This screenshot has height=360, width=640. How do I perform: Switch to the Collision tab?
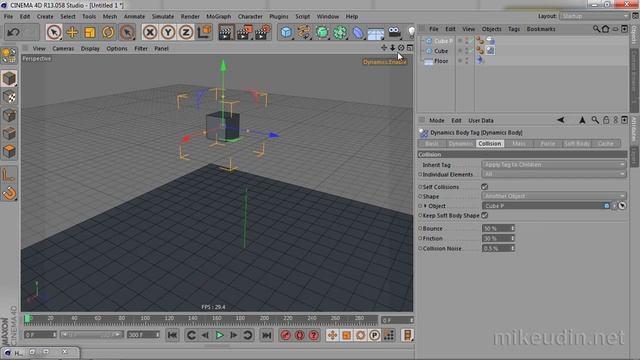click(x=489, y=144)
